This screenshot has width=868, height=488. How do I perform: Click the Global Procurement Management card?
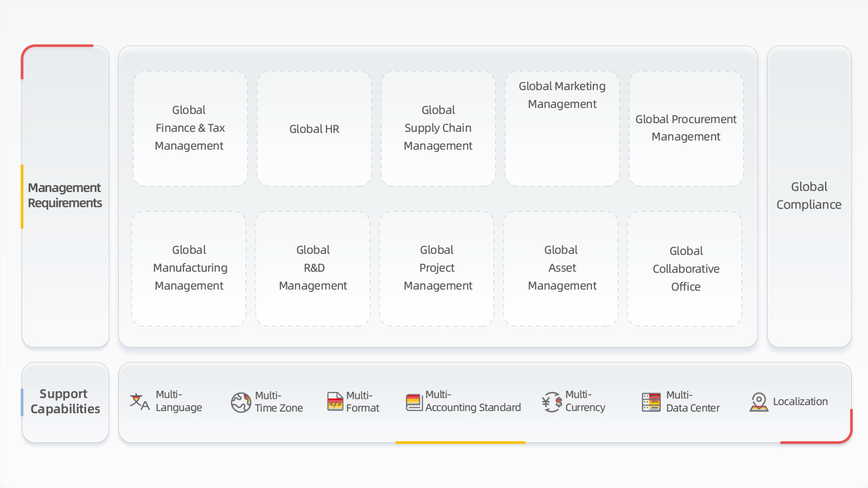pos(686,129)
